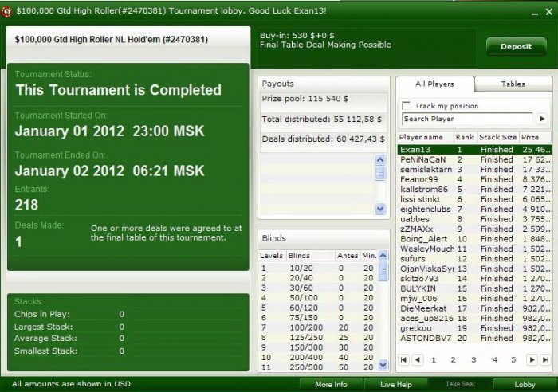
Task: Jump to last page of player list
Action: (x=545, y=359)
